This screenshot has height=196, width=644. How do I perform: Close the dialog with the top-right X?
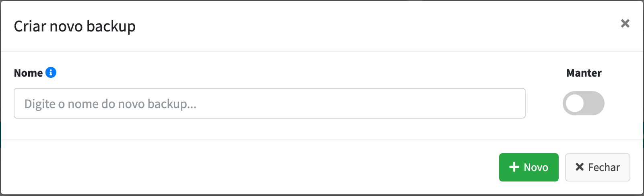click(x=625, y=23)
